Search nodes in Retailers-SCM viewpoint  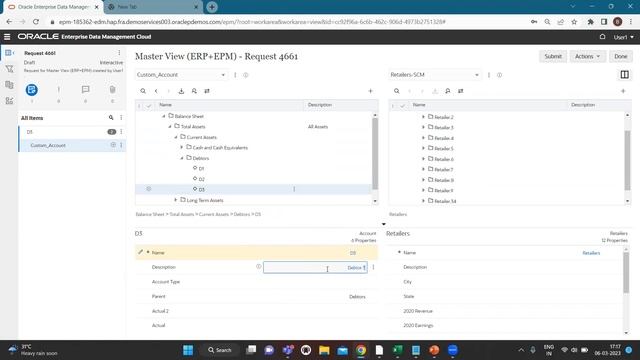pyautogui.click(x=396, y=91)
